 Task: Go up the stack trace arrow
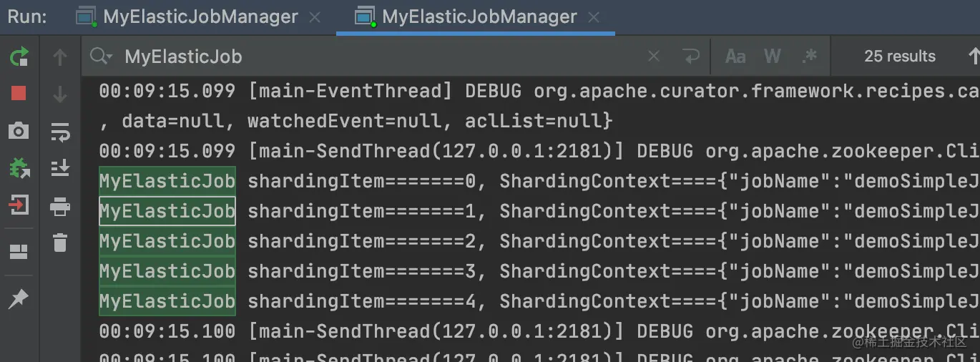click(60, 57)
